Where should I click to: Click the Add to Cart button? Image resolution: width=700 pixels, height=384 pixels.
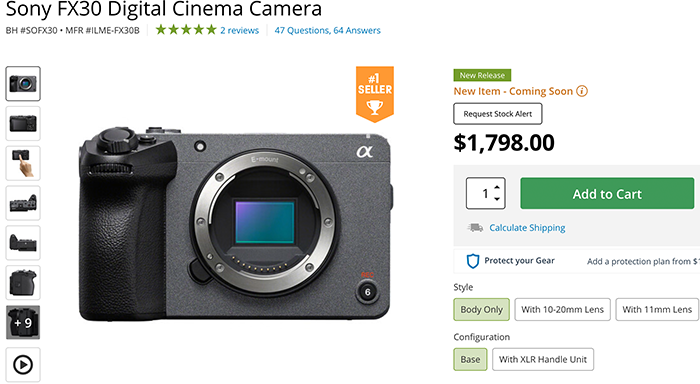point(607,193)
